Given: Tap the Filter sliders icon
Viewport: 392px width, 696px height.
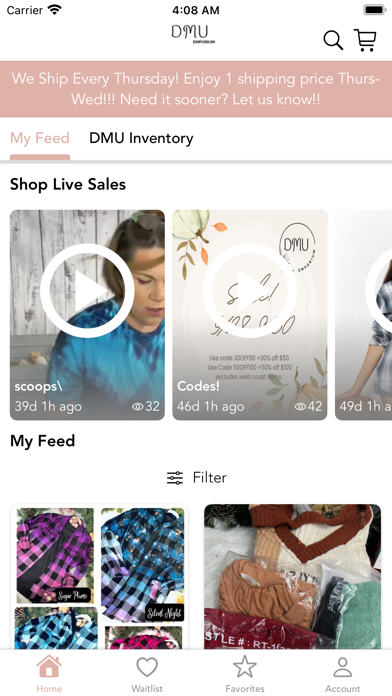Looking at the screenshot, I should (175, 478).
